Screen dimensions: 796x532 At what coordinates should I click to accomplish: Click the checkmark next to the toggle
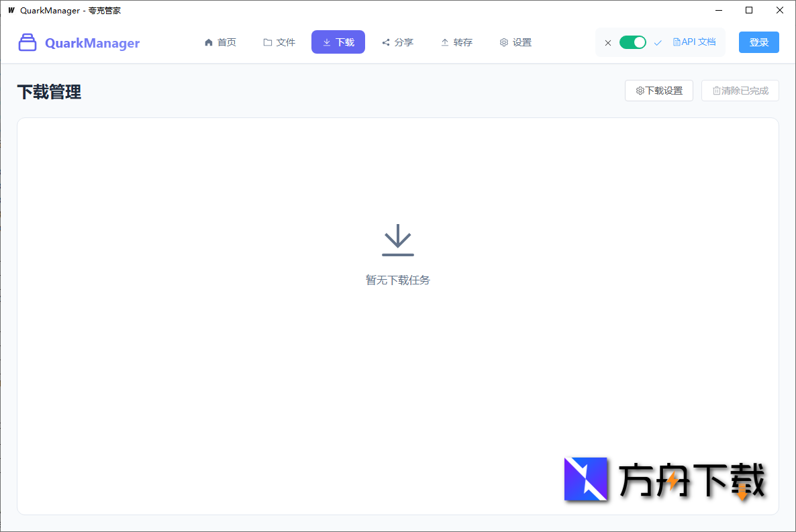pyautogui.click(x=657, y=42)
